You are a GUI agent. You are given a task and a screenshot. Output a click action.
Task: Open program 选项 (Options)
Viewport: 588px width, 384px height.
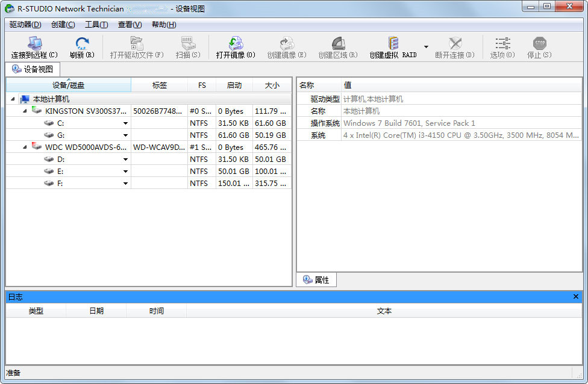(502, 45)
